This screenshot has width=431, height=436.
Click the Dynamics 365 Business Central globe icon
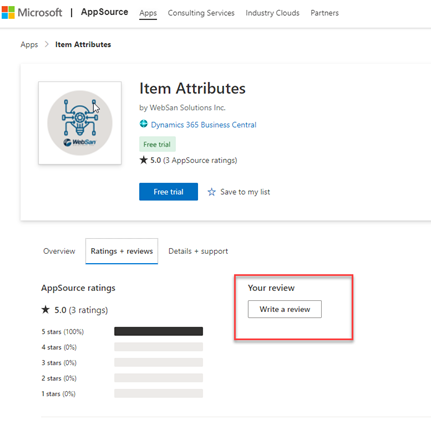tap(143, 124)
